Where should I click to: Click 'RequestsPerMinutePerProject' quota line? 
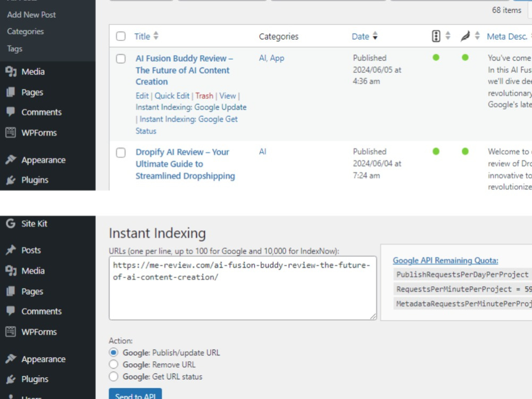tap(462, 289)
